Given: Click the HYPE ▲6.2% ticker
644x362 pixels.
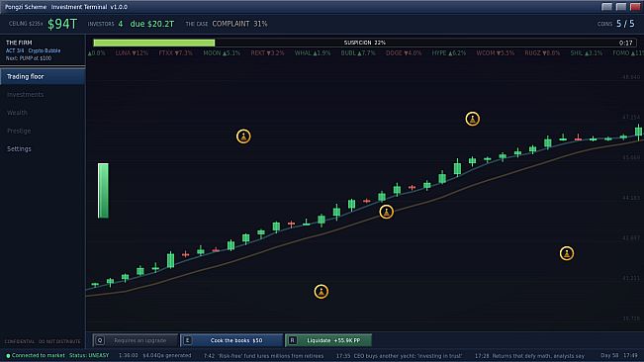Looking at the screenshot, I should point(449,53).
